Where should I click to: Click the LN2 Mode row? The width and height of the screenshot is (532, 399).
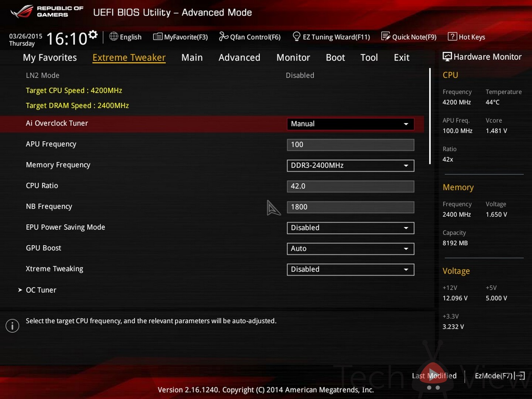[x=212, y=75]
